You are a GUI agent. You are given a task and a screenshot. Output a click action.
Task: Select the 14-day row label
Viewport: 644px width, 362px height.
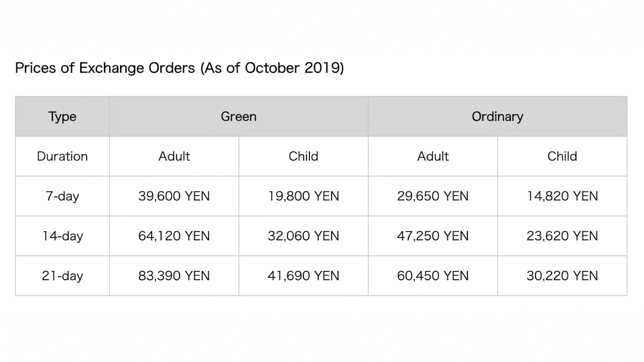tap(62, 236)
